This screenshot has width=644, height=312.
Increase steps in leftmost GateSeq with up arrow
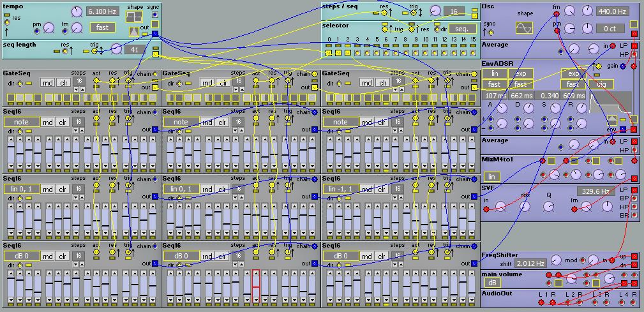(82, 89)
